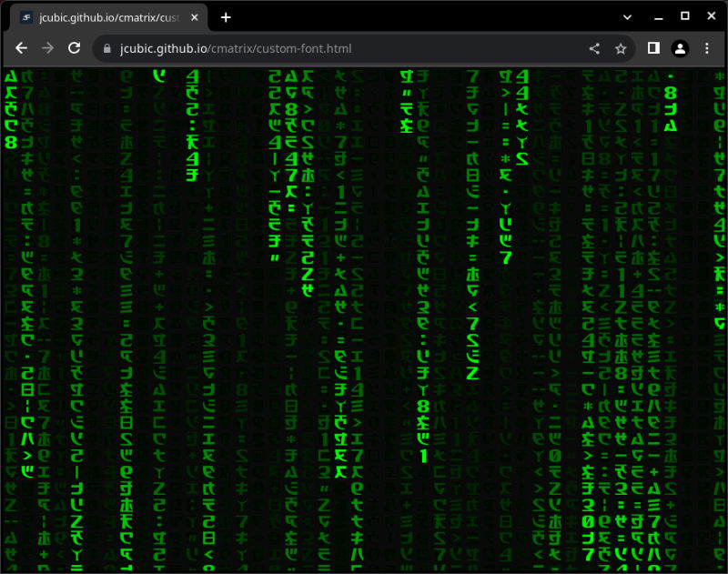Image resolution: width=728 pixels, height=574 pixels.
Task: Reload the cmatrix page
Action: tap(75, 48)
